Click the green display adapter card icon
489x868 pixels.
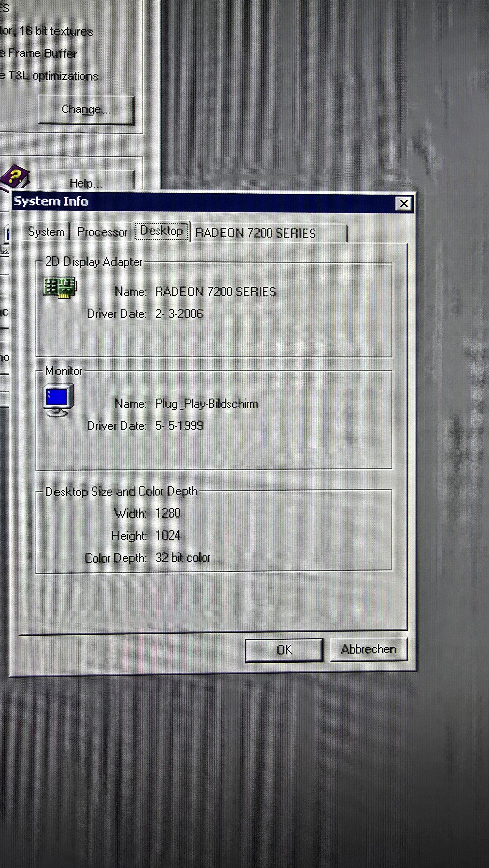point(60,287)
